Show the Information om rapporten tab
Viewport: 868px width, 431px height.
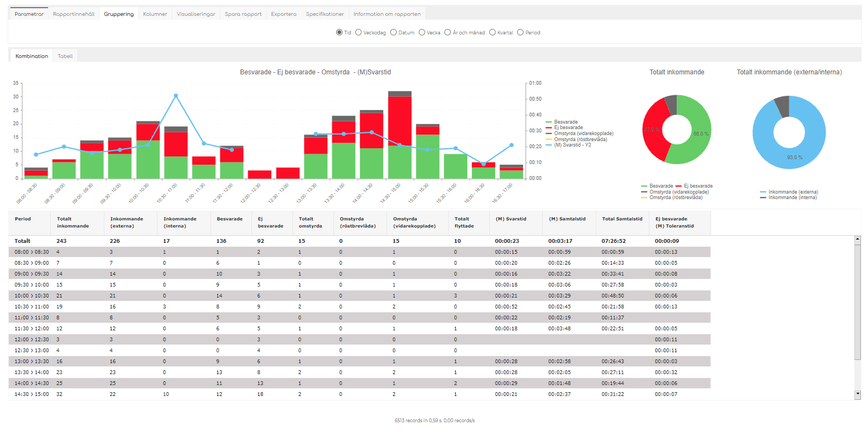tap(387, 14)
